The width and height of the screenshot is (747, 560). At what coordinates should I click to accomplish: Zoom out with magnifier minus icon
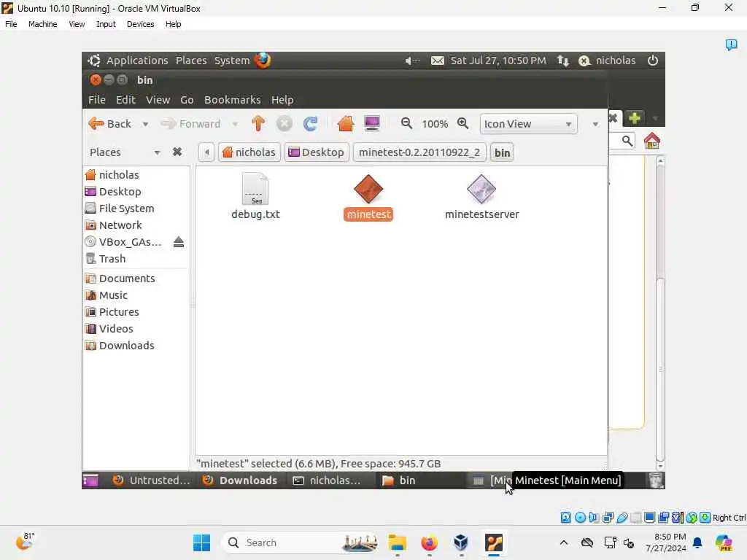(x=406, y=124)
